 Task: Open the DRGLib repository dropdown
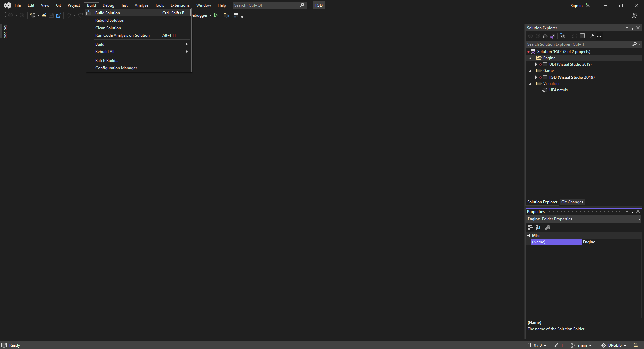[614, 345]
